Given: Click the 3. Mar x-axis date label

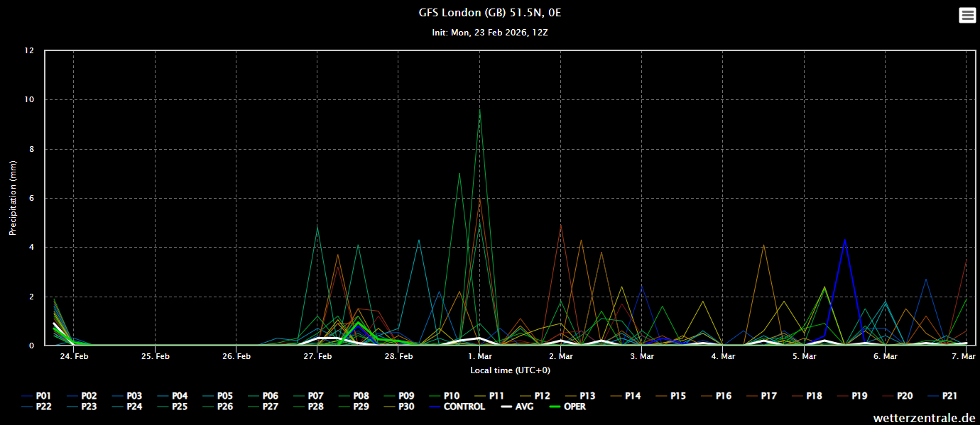Looking at the screenshot, I should click(x=642, y=357).
